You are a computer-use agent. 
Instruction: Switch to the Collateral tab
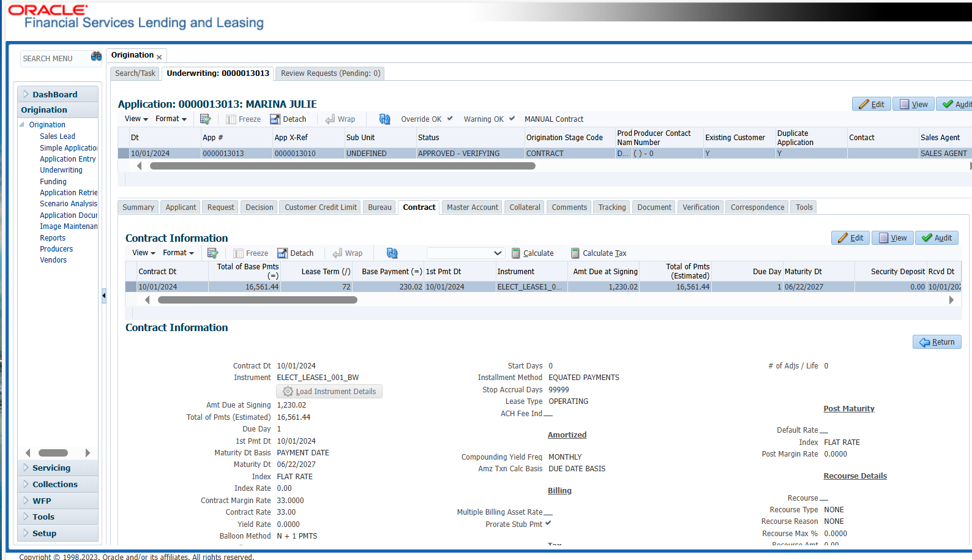(525, 207)
